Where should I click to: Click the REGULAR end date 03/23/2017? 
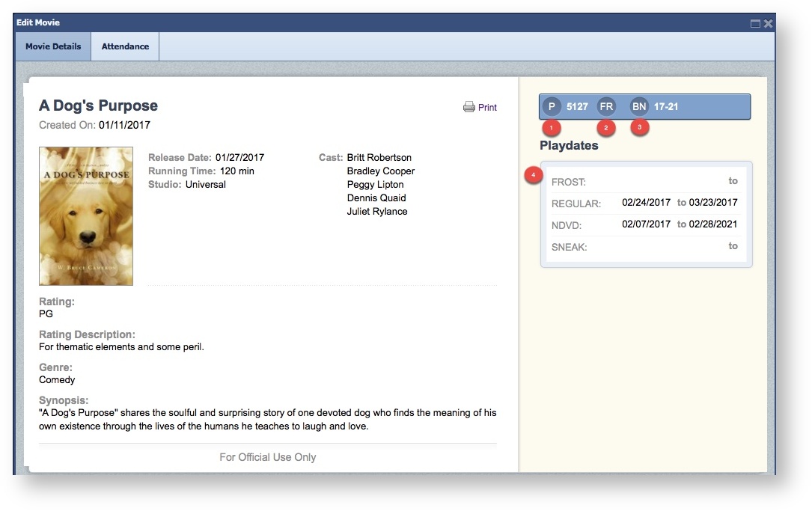713,203
